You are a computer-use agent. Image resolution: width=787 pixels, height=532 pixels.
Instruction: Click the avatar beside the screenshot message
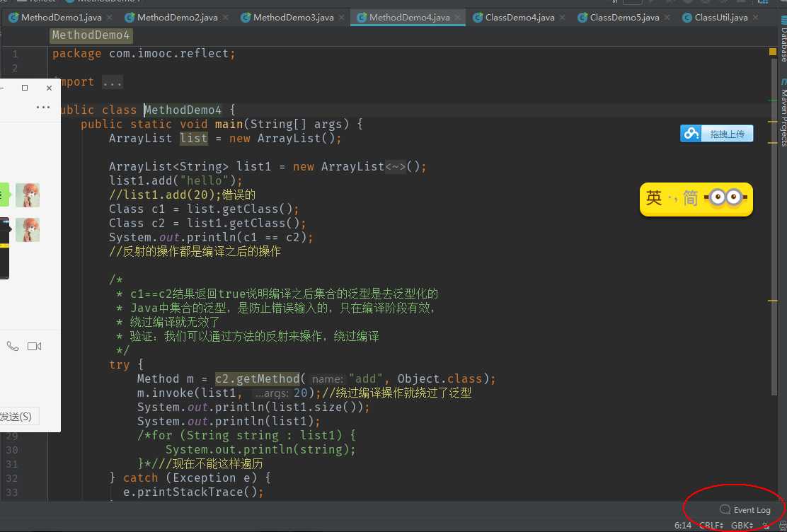coord(28,230)
